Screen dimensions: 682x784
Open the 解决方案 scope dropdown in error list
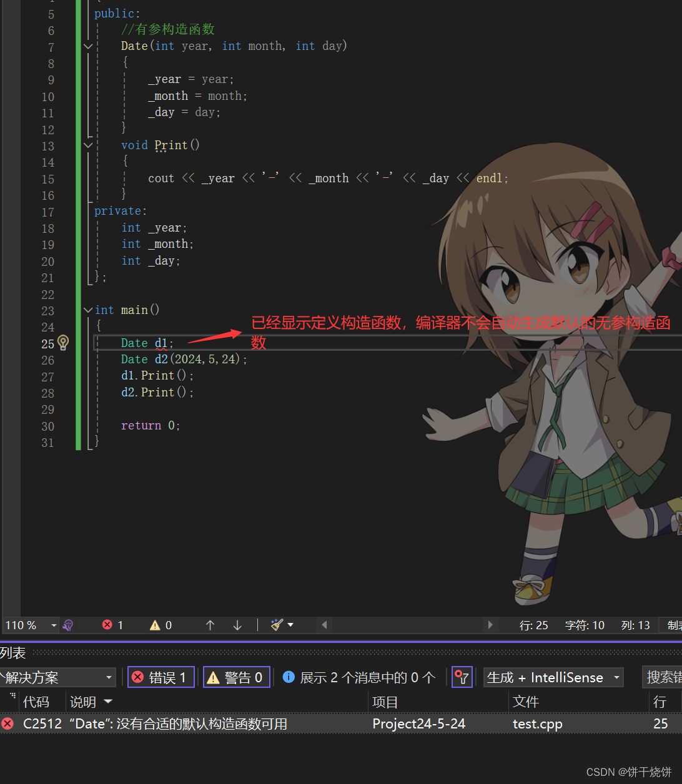(x=57, y=677)
